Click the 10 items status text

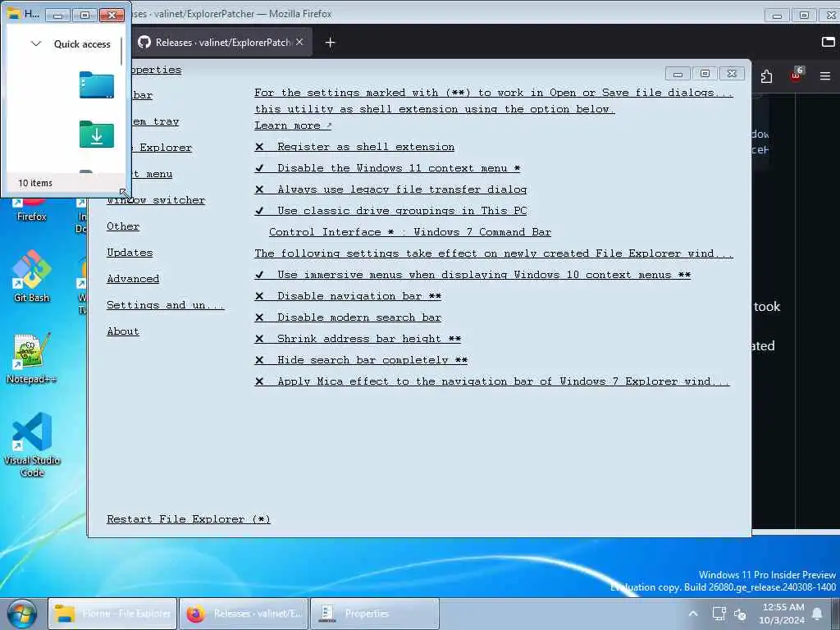pyautogui.click(x=35, y=183)
